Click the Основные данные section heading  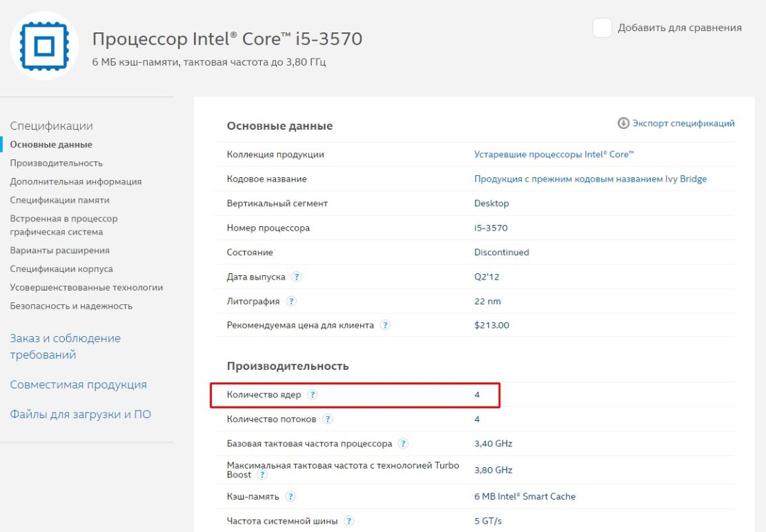(279, 126)
